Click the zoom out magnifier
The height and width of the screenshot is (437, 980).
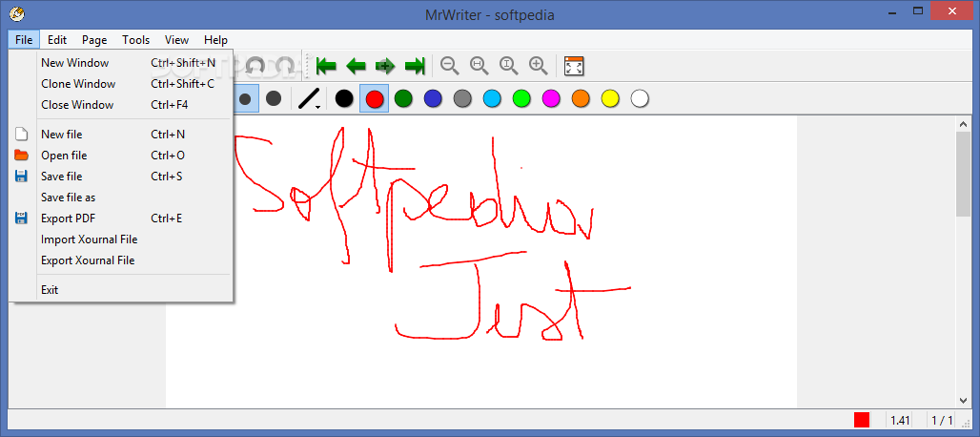coord(449,65)
